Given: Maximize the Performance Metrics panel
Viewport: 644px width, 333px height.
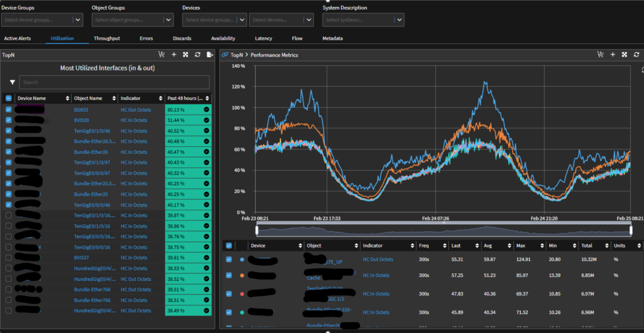Looking at the screenshot, I should tap(625, 55).
